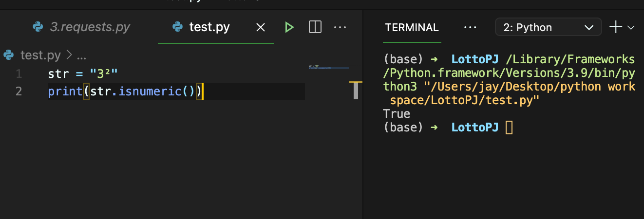Open editor more actions ellipsis
The width and height of the screenshot is (644, 219).
tap(340, 27)
